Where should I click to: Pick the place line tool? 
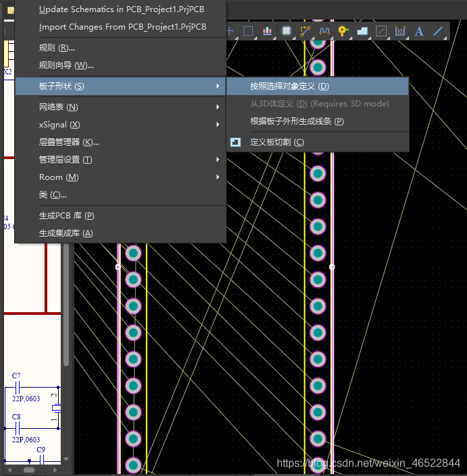click(x=438, y=31)
